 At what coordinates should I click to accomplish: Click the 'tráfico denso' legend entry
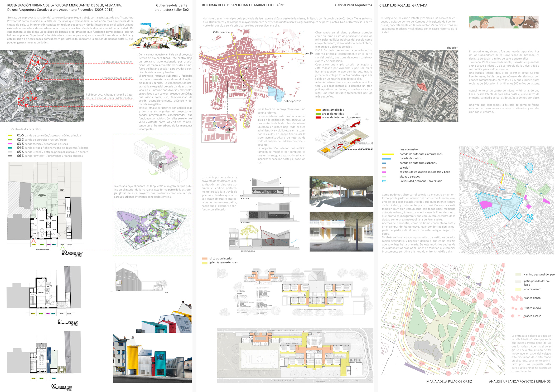click(x=532, y=298)
